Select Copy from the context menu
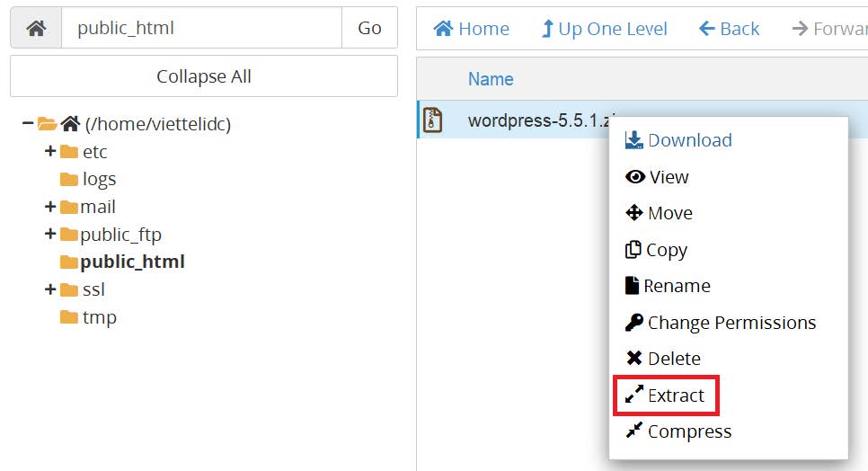Screen dimensions: 868x471 point(656,250)
